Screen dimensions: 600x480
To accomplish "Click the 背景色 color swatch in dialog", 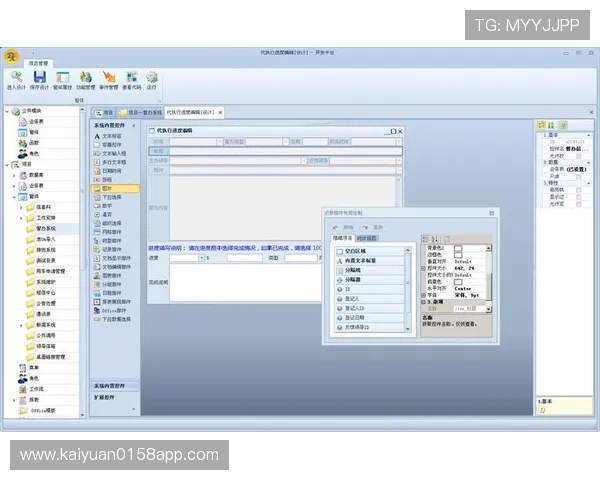I will 459,247.
